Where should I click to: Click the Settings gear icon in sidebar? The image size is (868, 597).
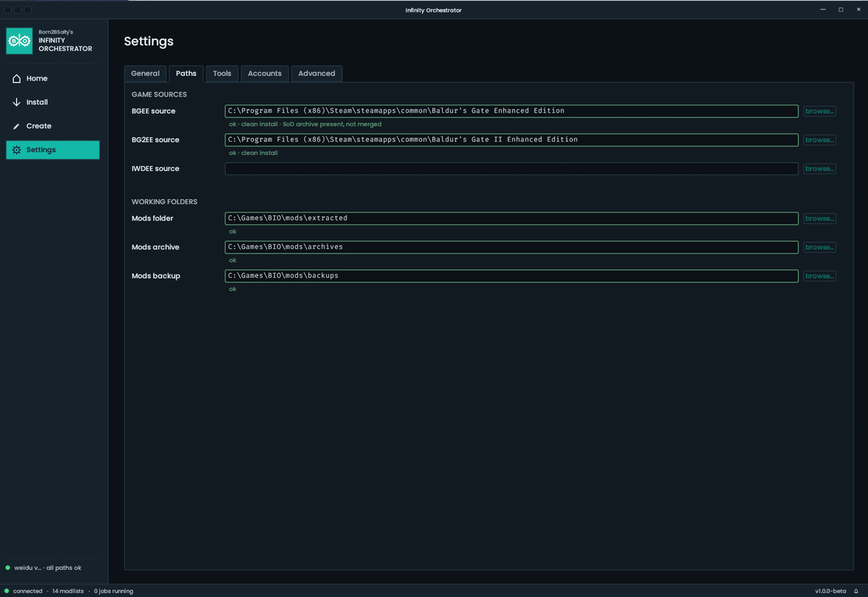click(16, 150)
